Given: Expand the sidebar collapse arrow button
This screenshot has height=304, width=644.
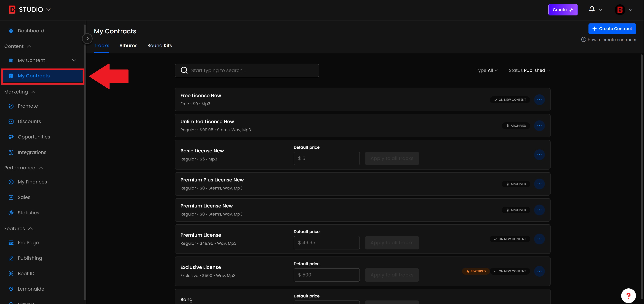Looking at the screenshot, I should (87, 39).
